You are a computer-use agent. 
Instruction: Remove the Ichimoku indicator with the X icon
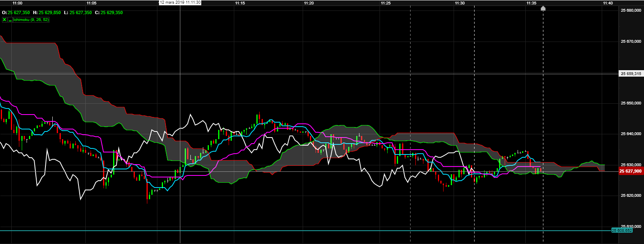pyautogui.click(x=4, y=20)
